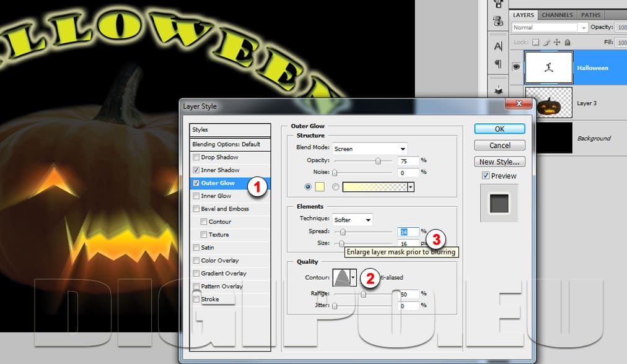627x364 pixels.
Task: Uncheck the Preview checkbox
Action: 485,176
